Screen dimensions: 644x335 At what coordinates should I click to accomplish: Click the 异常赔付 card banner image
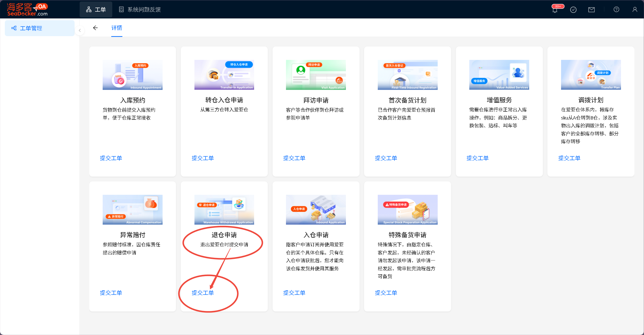pos(132,210)
